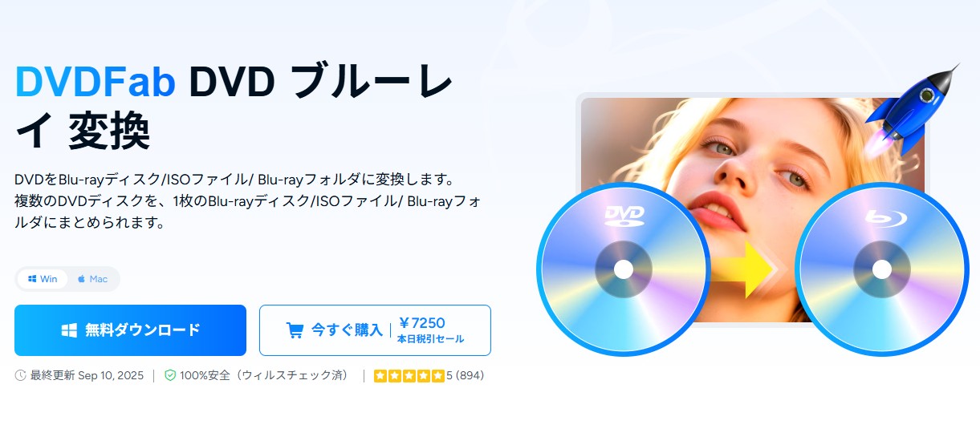Click the DVDFab brand title text
This screenshot has width=980, height=445.
[x=96, y=80]
